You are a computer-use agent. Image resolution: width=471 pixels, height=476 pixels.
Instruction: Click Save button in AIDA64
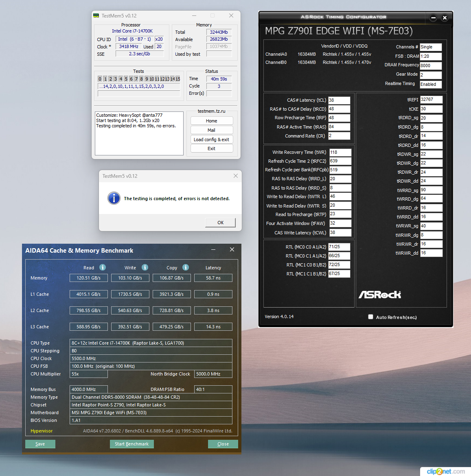click(40, 444)
